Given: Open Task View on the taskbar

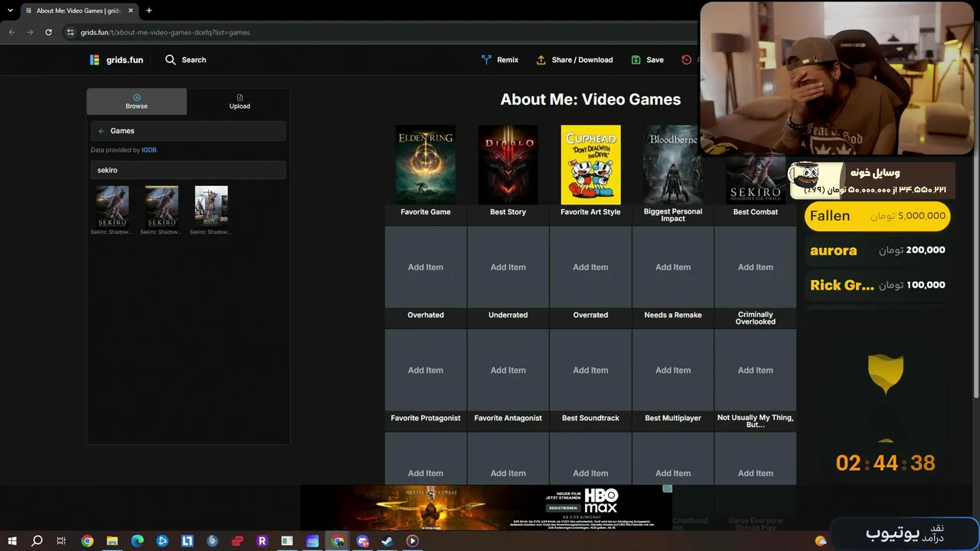Looking at the screenshot, I should tap(61, 541).
